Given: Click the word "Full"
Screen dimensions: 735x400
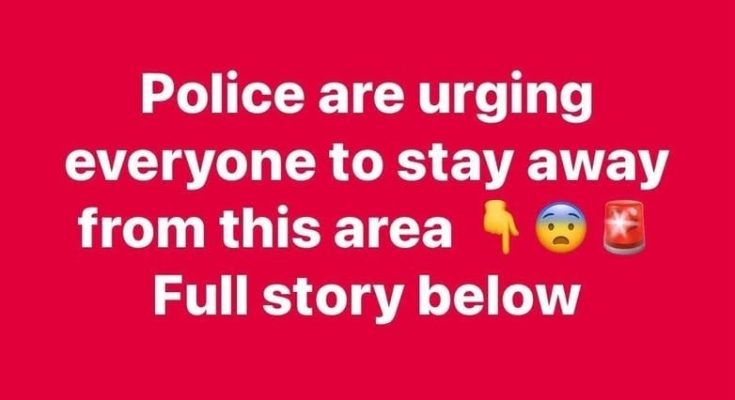Looking at the screenshot, I should tap(200, 294).
